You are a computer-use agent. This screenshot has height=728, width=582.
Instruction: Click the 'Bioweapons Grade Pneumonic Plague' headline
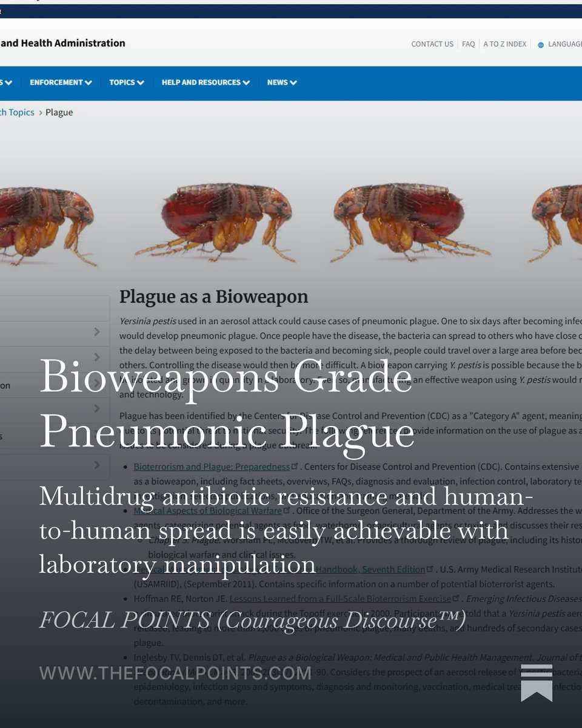227,405
